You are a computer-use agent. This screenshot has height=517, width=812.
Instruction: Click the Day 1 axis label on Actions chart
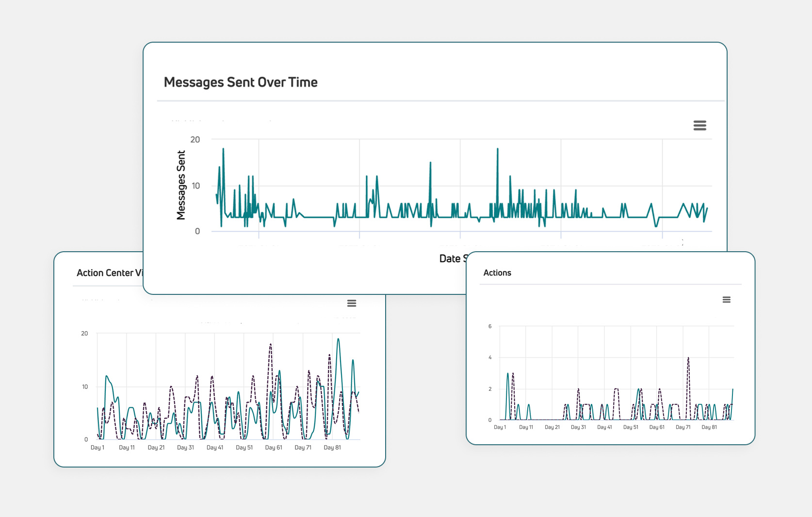coord(500,427)
